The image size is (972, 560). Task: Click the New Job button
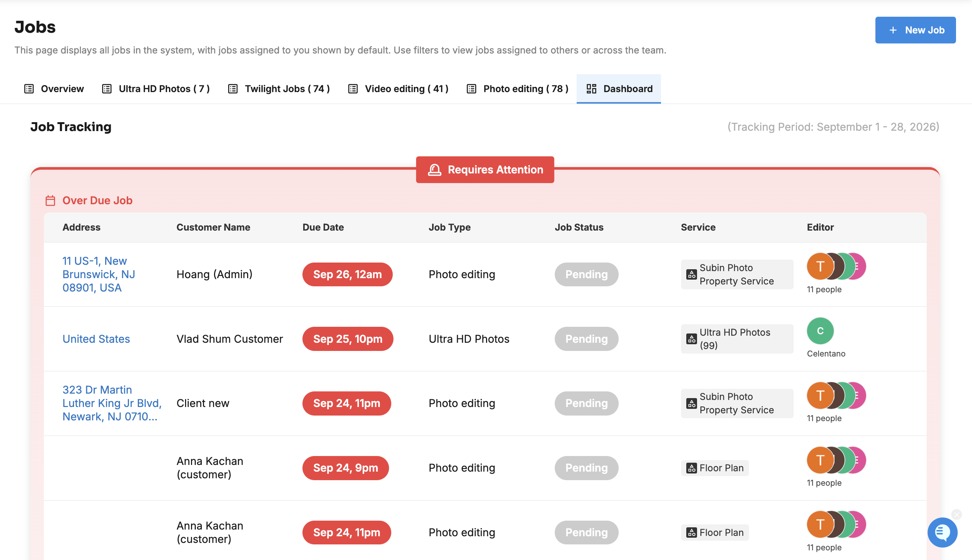(x=915, y=30)
